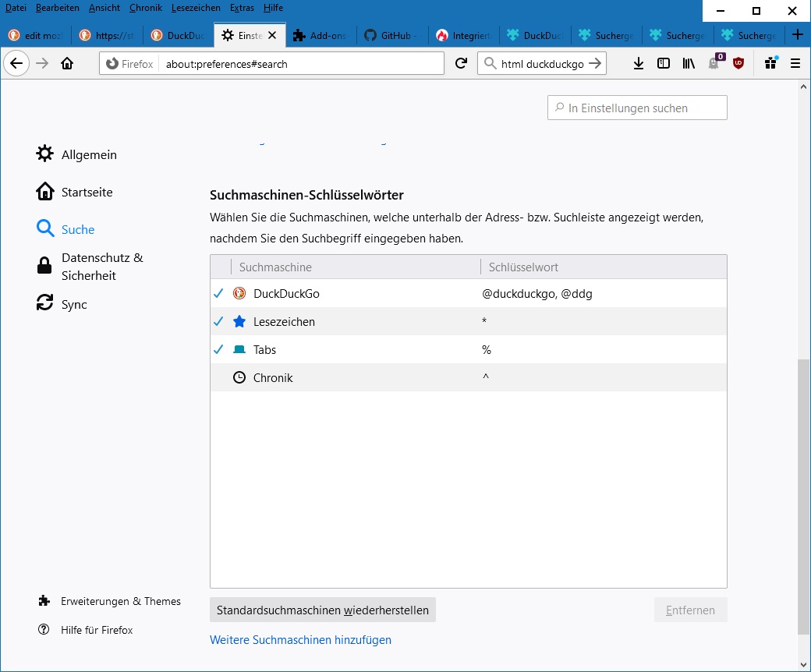Viewport: 811px width, 672px height.
Task: Reload the current page
Action: [x=461, y=64]
